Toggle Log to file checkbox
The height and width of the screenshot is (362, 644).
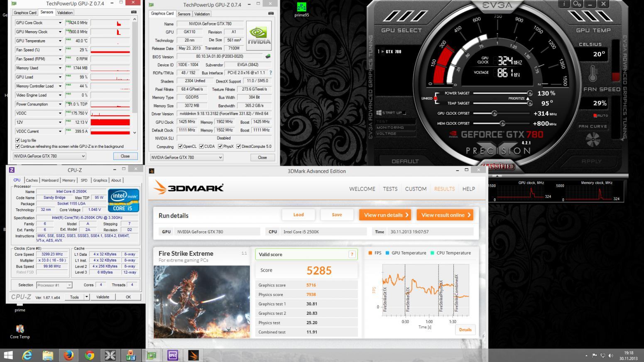[17, 140]
